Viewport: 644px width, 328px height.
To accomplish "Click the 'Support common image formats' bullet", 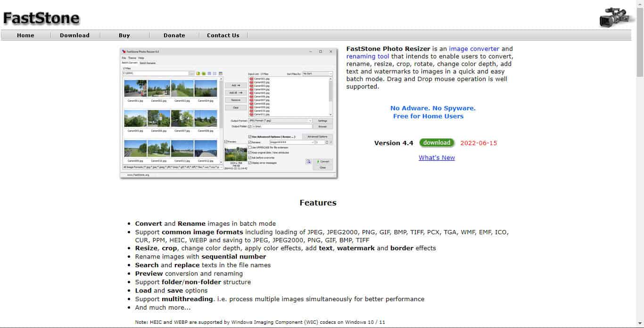I will coord(322,236).
